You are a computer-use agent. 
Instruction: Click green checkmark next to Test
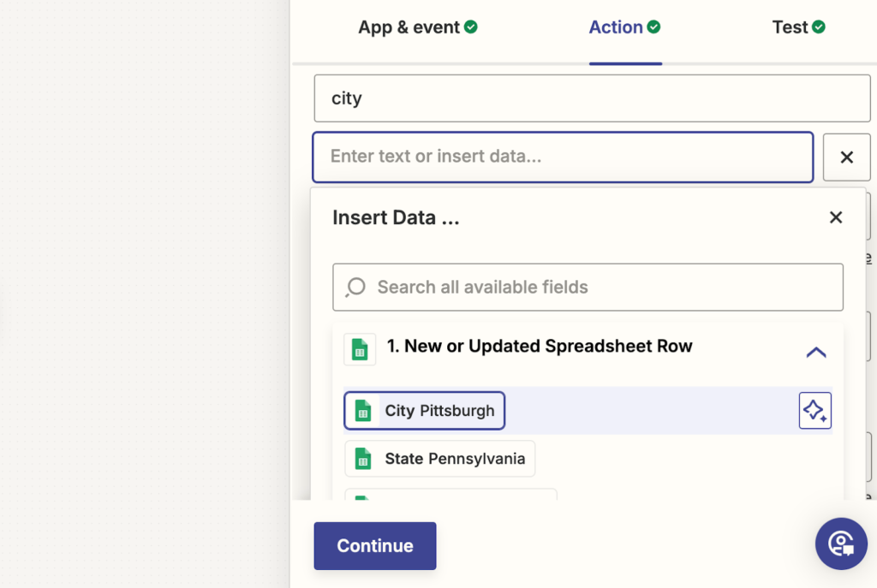pos(819,27)
